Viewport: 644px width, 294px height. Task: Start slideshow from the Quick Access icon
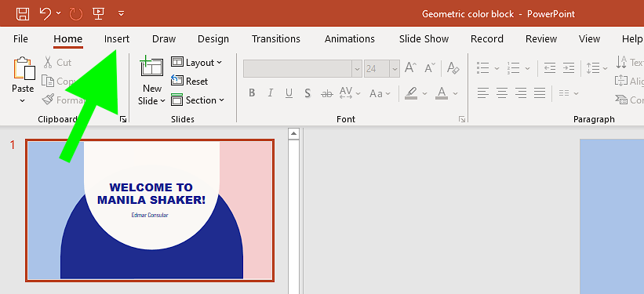(x=98, y=13)
